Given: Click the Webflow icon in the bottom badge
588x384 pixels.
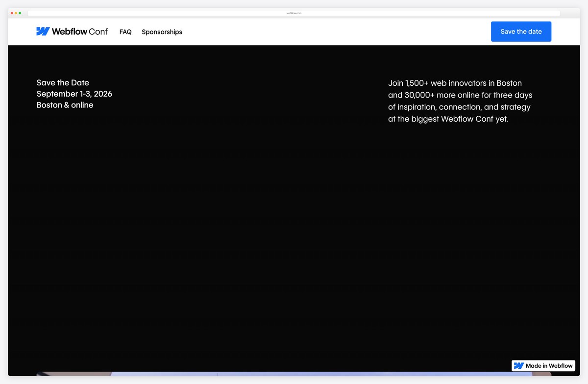Looking at the screenshot, I should point(518,366).
